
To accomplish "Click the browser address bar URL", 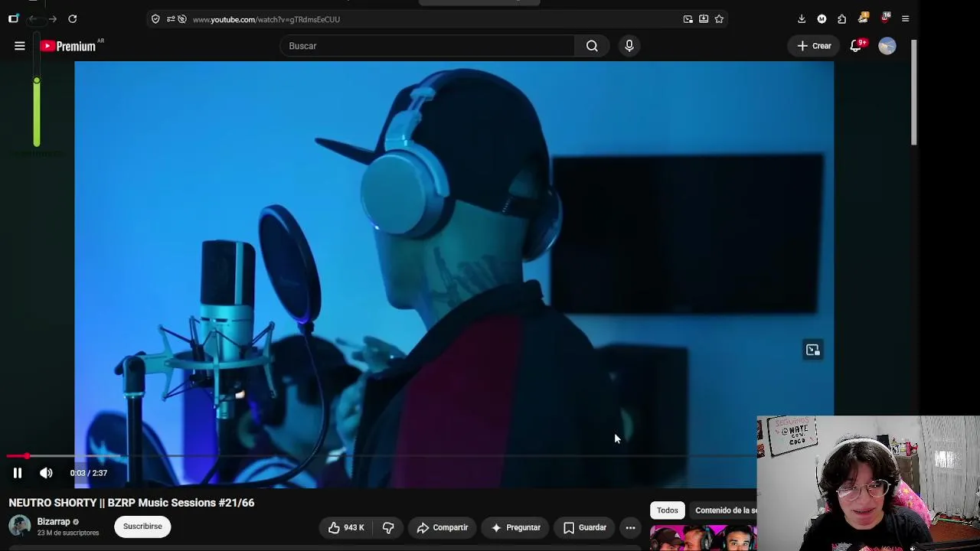I will (x=266, y=19).
